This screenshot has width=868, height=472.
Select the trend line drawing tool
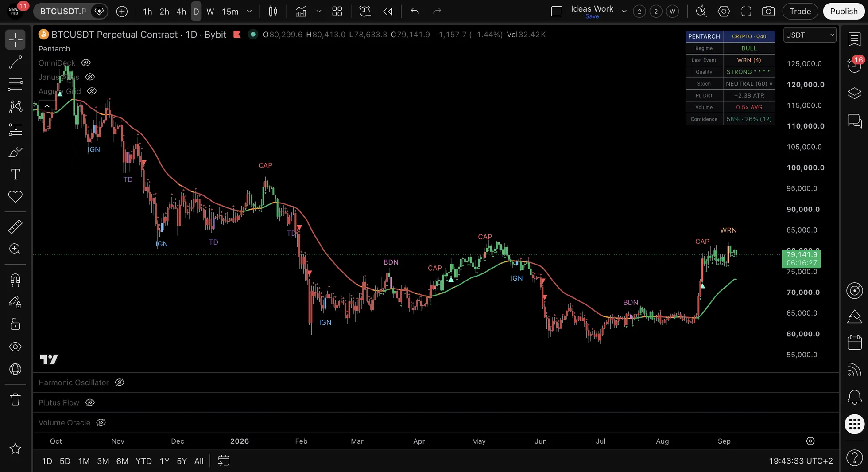pos(15,62)
